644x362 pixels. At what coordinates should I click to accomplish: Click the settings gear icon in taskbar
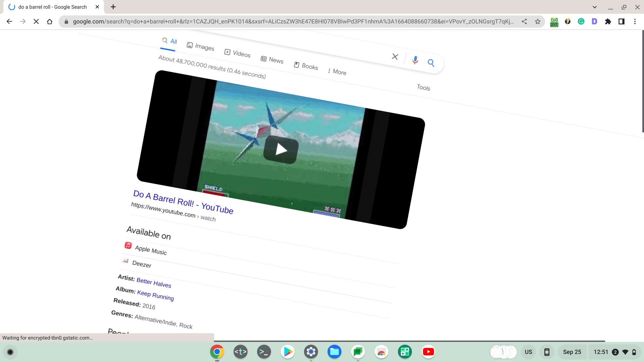click(311, 351)
